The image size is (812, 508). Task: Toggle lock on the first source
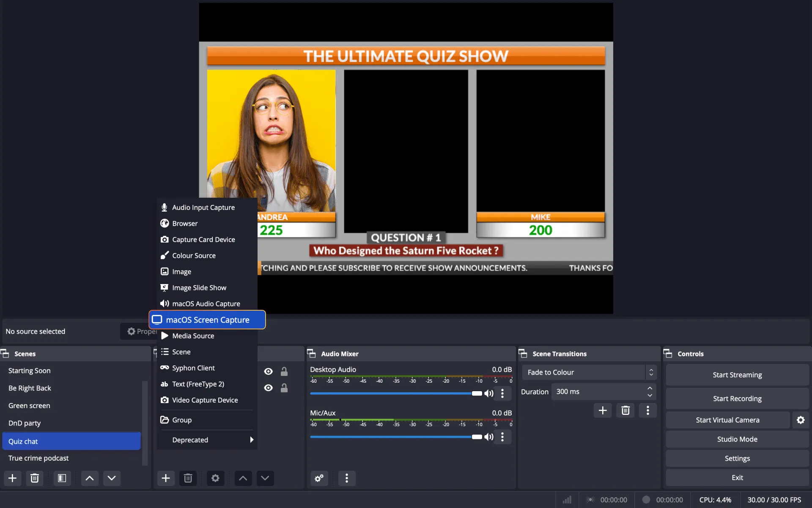coord(284,371)
